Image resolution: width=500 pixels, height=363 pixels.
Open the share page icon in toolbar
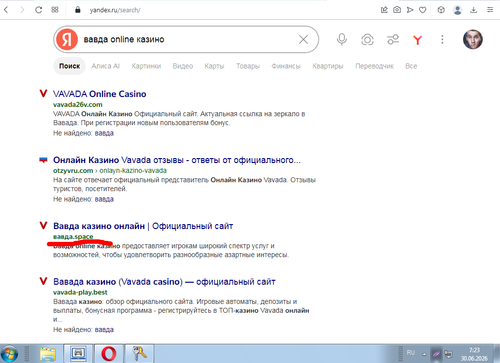tap(384, 10)
